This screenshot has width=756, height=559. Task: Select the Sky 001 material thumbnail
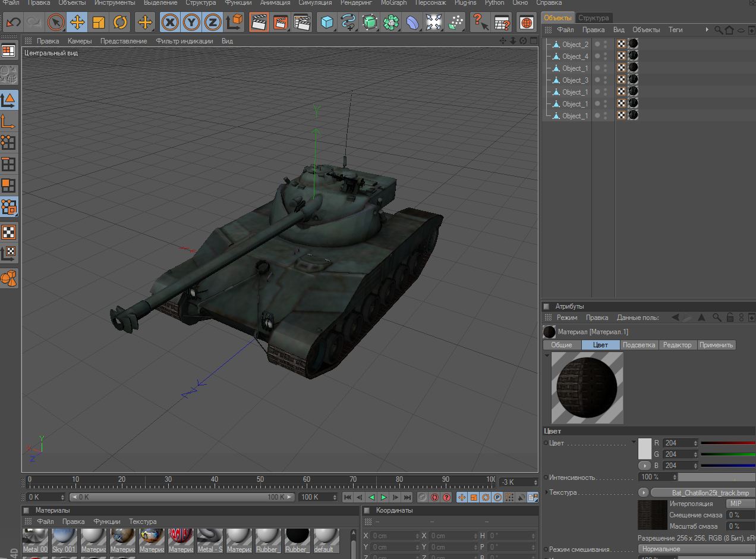click(x=64, y=540)
